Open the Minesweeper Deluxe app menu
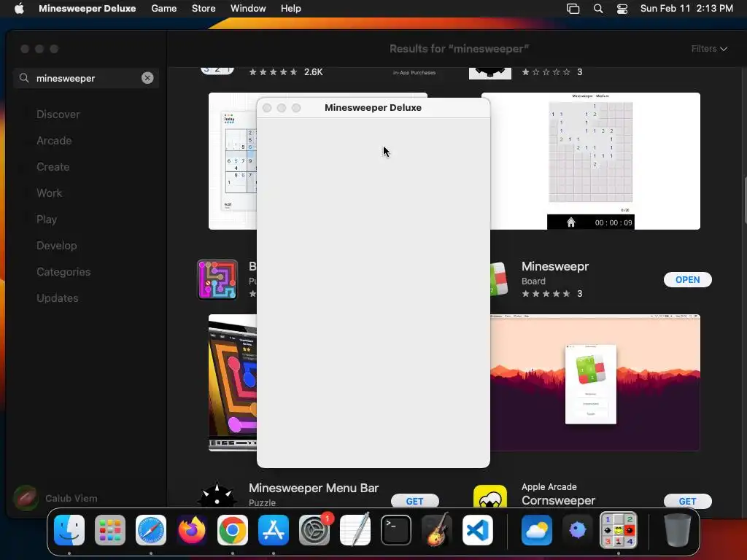 88,9
